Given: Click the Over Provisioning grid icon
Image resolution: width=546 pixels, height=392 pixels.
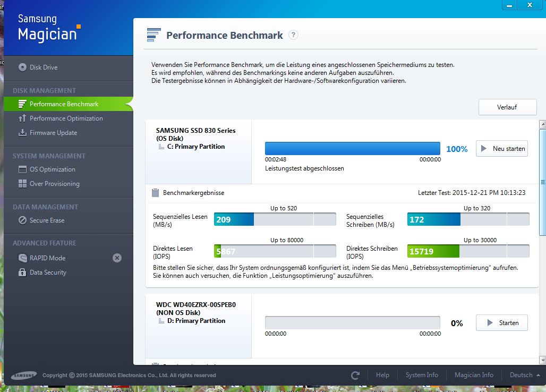Looking at the screenshot, I should click(x=22, y=183).
